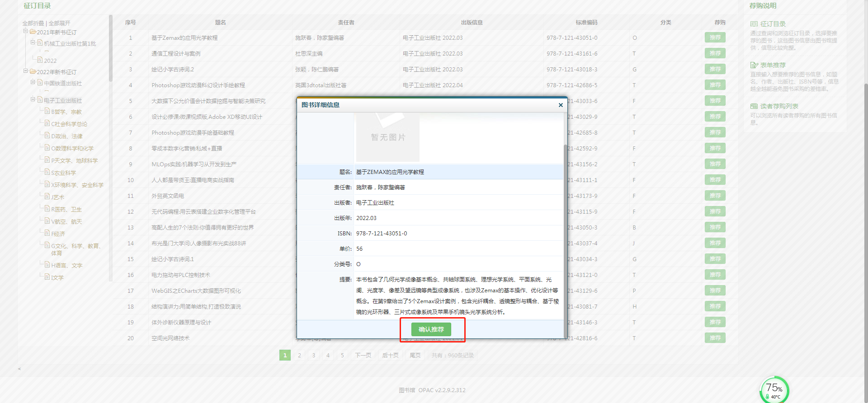The width and height of the screenshot is (868, 403).
Task: Go to page 3 of results
Action: (314, 356)
